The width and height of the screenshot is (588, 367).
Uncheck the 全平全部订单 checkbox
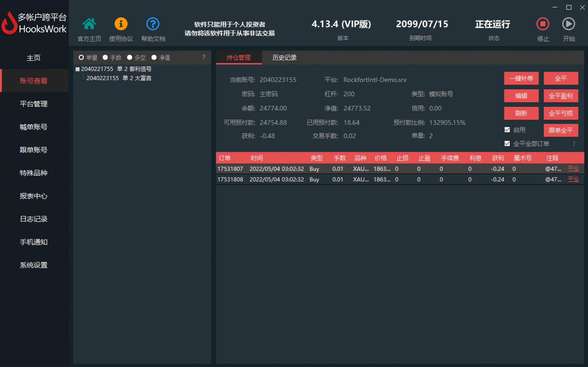(x=507, y=143)
